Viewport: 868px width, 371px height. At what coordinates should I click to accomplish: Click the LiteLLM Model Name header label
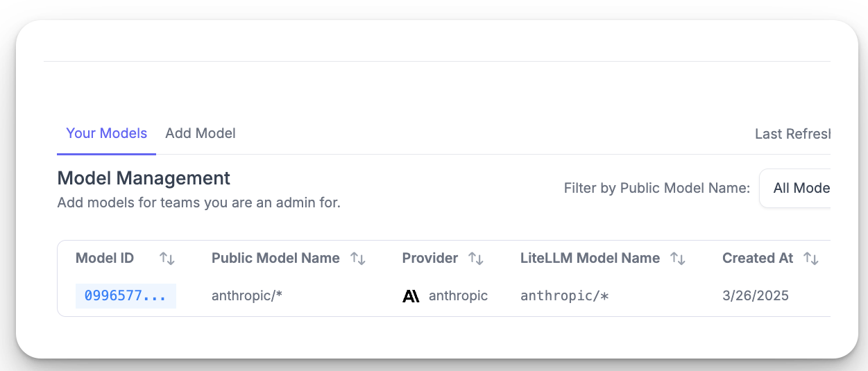pos(590,259)
